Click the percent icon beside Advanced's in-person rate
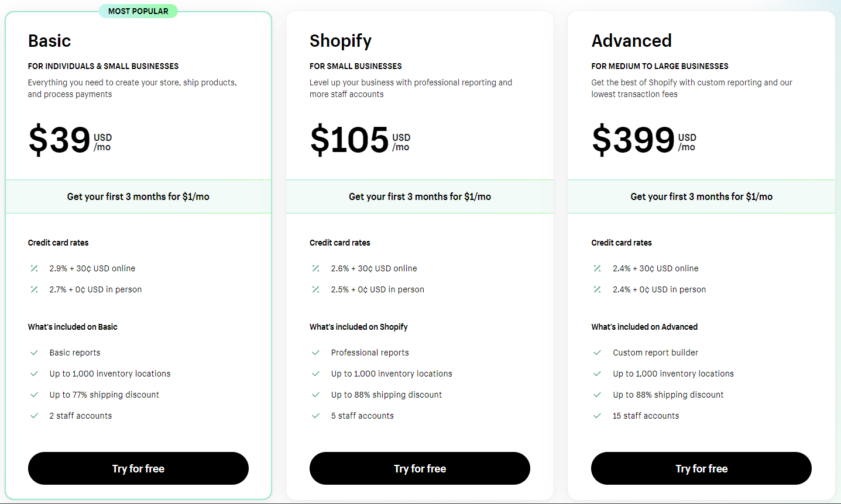This screenshot has height=504, width=841. [x=597, y=289]
